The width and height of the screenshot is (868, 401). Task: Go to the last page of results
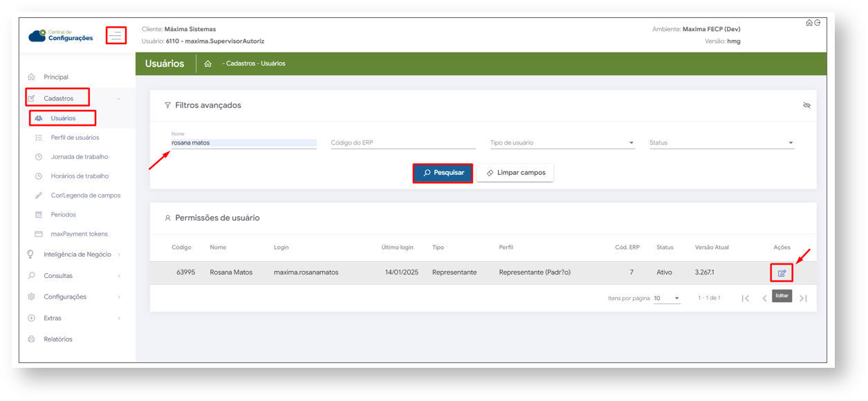[803, 299]
